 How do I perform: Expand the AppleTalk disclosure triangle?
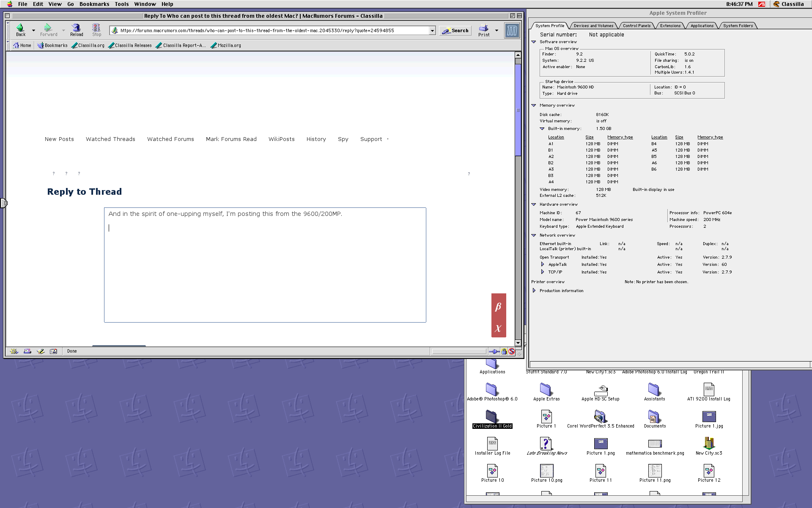[543, 264]
